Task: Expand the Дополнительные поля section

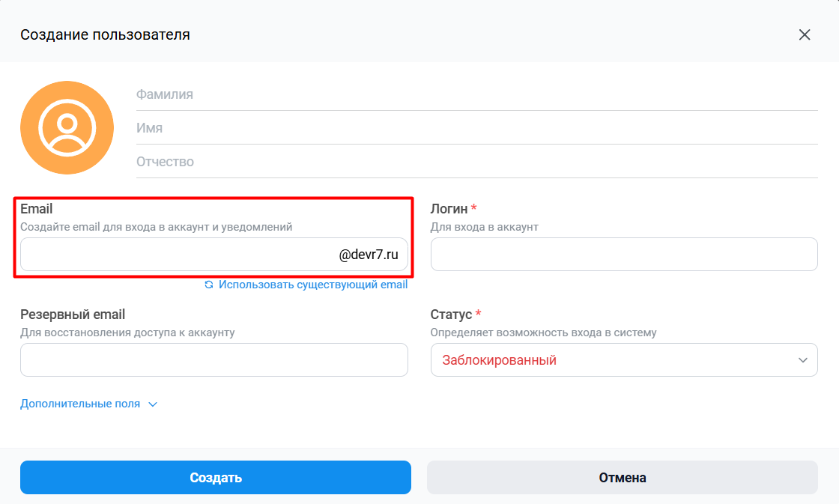Action: coord(80,404)
